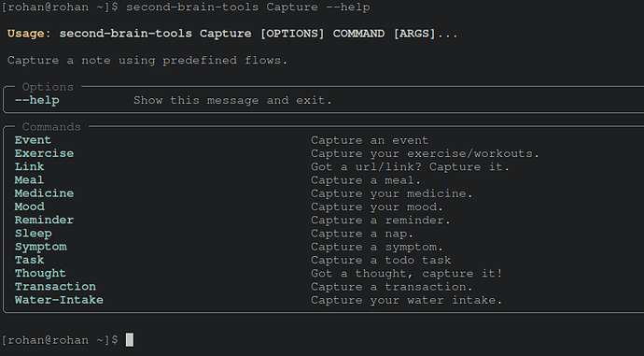The image size is (644, 356).
Task: Click the Mood command name
Action: 30,206
